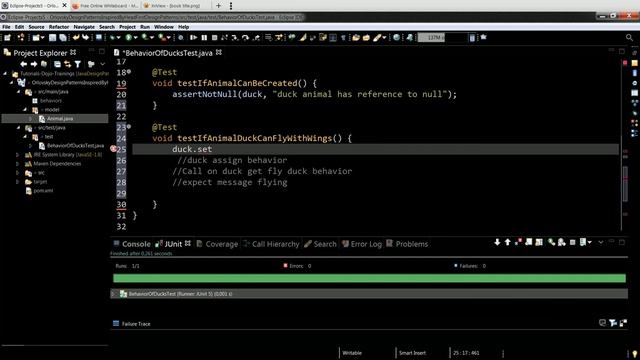Viewport: 640px width, 360px height.
Task: Toggle Filter Stack Trace in Failure Trace
Action: [613, 323]
